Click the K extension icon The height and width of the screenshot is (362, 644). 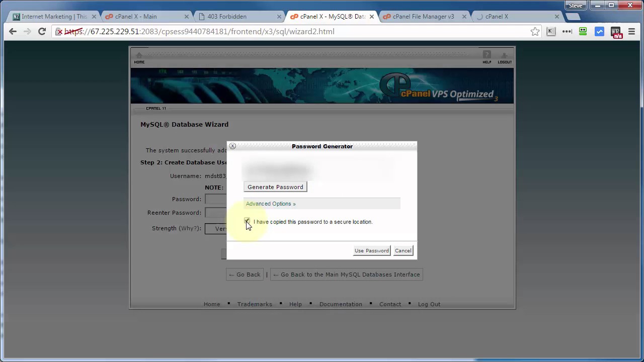click(x=551, y=32)
